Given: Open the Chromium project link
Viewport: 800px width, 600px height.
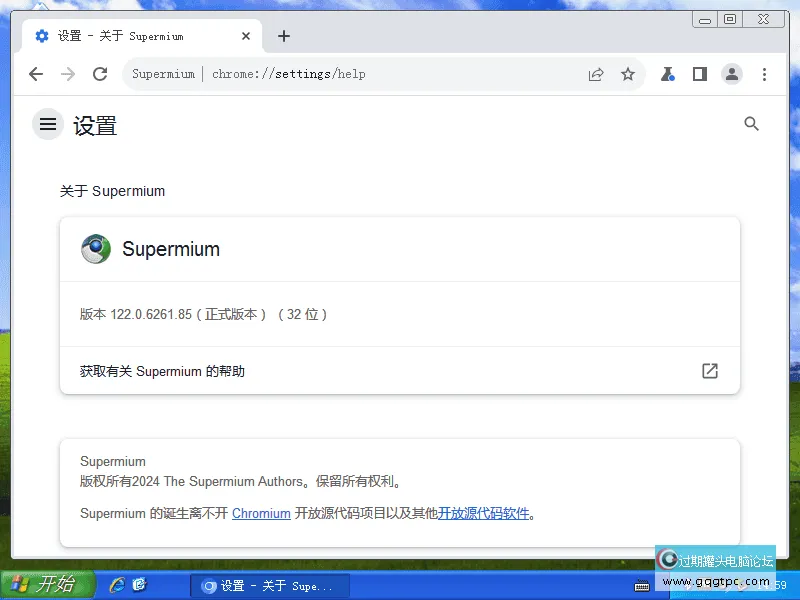Looking at the screenshot, I should [x=261, y=513].
